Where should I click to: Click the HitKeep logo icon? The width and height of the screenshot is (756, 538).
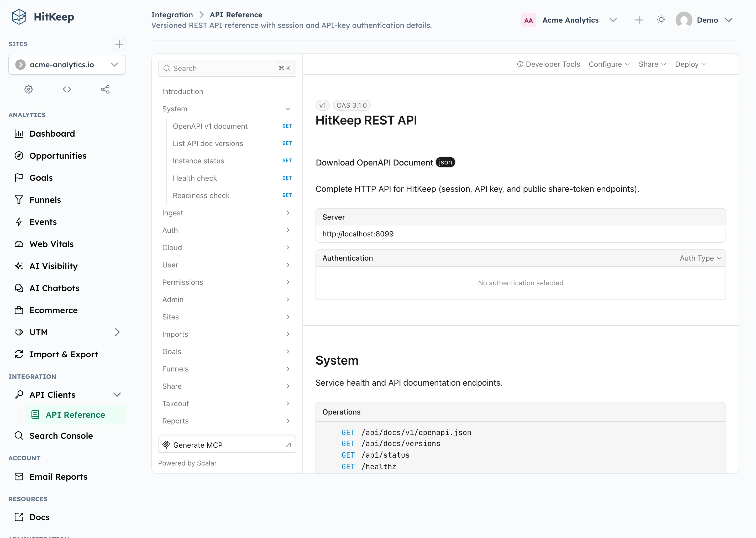(19, 17)
